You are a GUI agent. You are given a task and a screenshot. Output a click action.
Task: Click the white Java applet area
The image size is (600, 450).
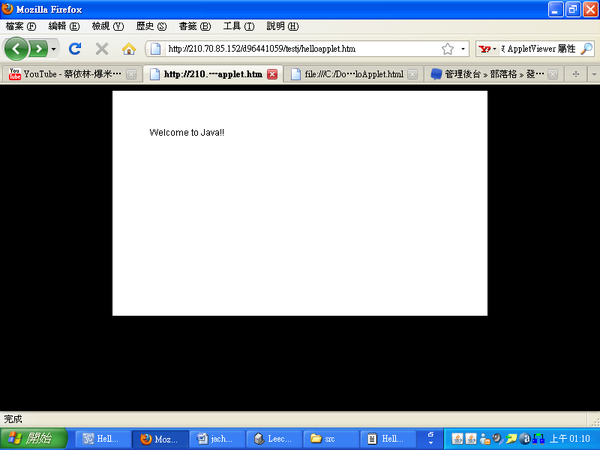click(300, 203)
